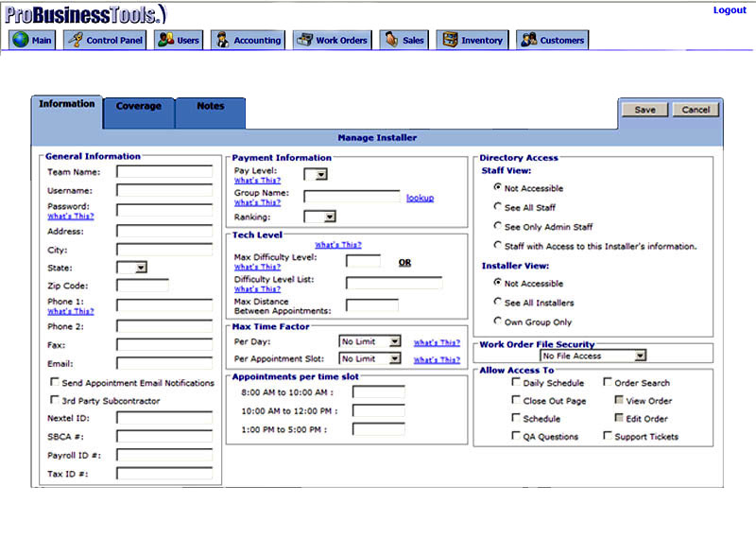Click the Work Orders toolbox icon
Viewport: 756px width, 556px height.
coord(304,40)
